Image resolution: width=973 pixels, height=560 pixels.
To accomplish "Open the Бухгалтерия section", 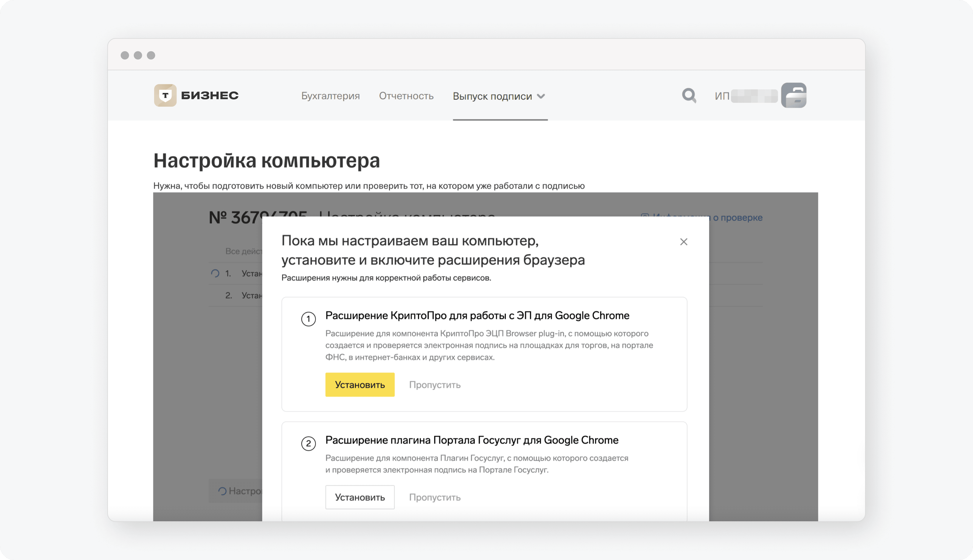I will coord(330,96).
